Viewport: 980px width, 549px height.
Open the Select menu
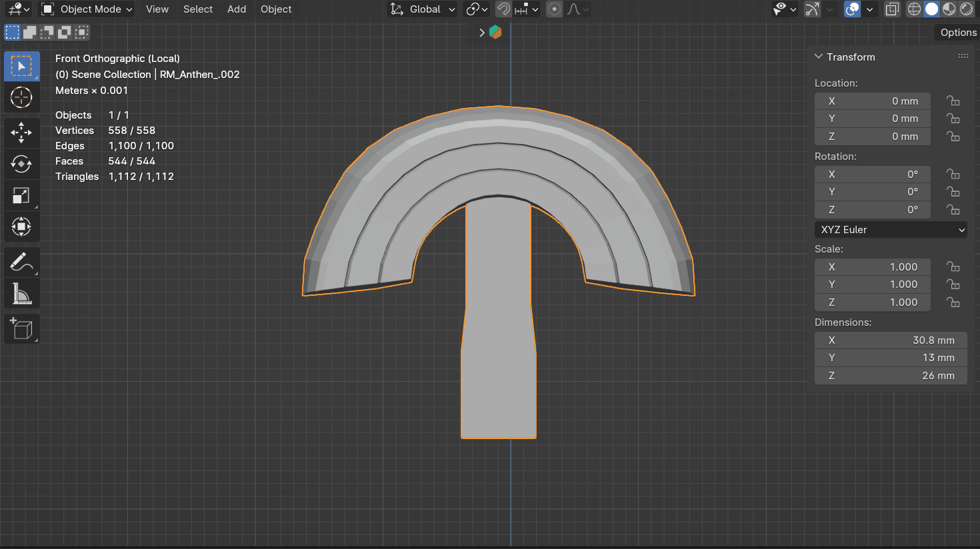[198, 9]
